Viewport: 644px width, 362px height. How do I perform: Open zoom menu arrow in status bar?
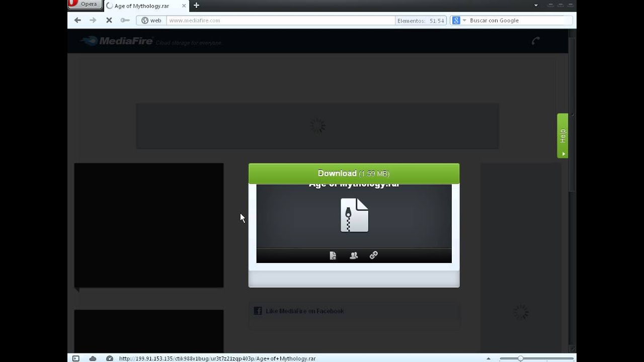[489, 358]
